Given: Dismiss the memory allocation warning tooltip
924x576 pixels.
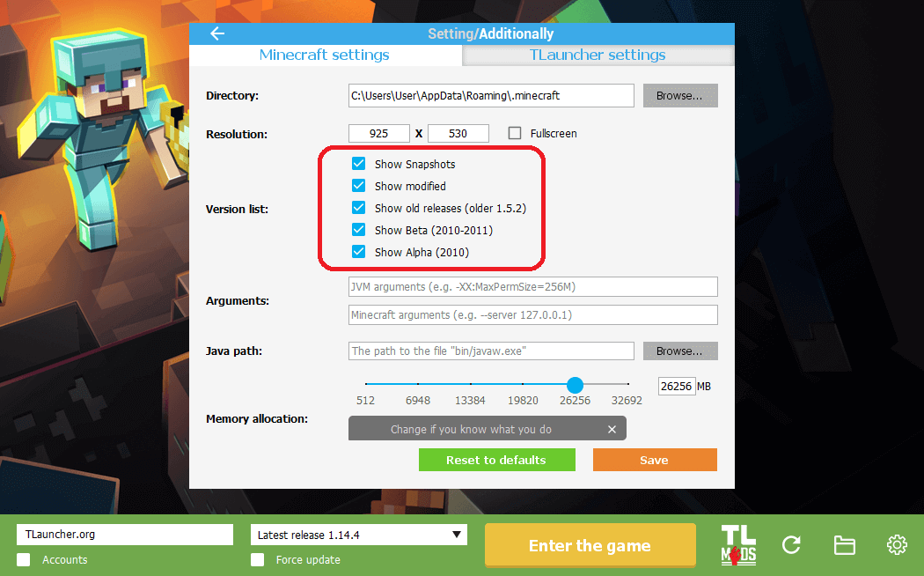Looking at the screenshot, I should [x=612, y=429].
